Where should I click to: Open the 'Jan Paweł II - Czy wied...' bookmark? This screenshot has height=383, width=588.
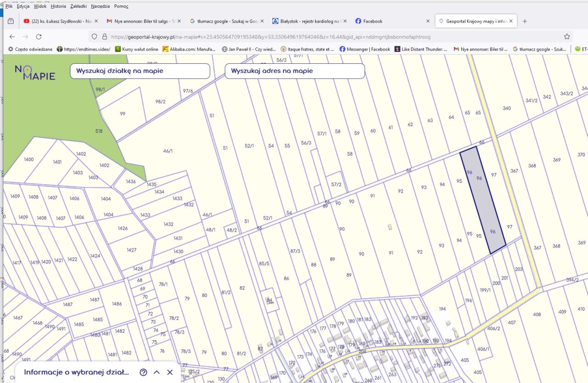click(x=249, y=49)
